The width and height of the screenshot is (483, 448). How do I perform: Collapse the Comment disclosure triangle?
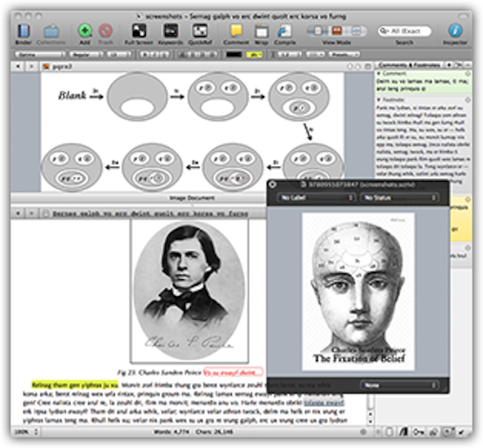coord(378,74)
